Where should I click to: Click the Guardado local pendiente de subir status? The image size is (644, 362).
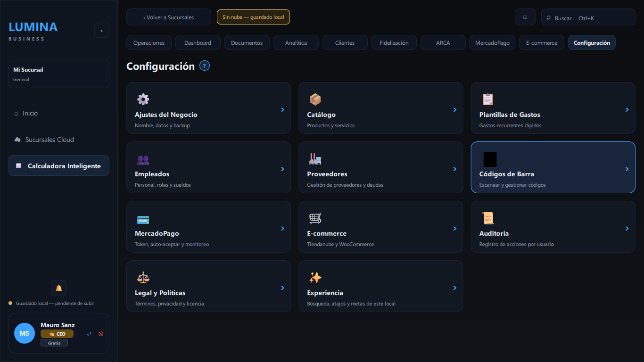point(51,303)
